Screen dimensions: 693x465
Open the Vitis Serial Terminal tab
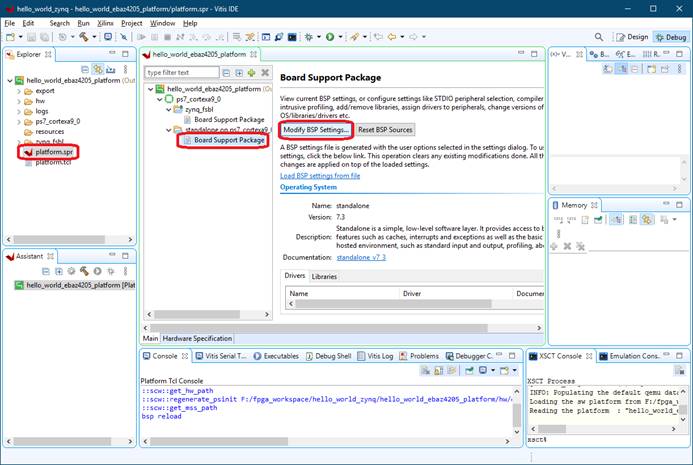pyautogui.click(x=223, y=355)
